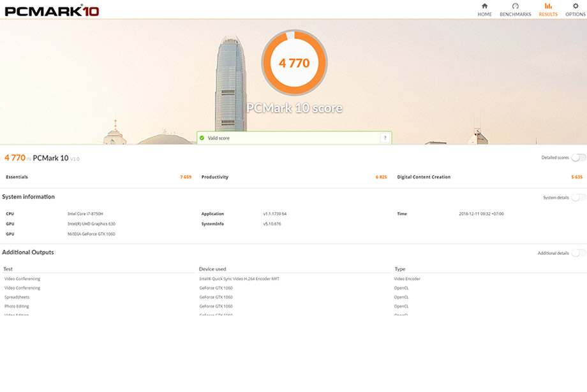The height and width of the screenshot is (392, 587).
Task: Click OpenCL in the Photo Editing row
Action: click(401, 307)
